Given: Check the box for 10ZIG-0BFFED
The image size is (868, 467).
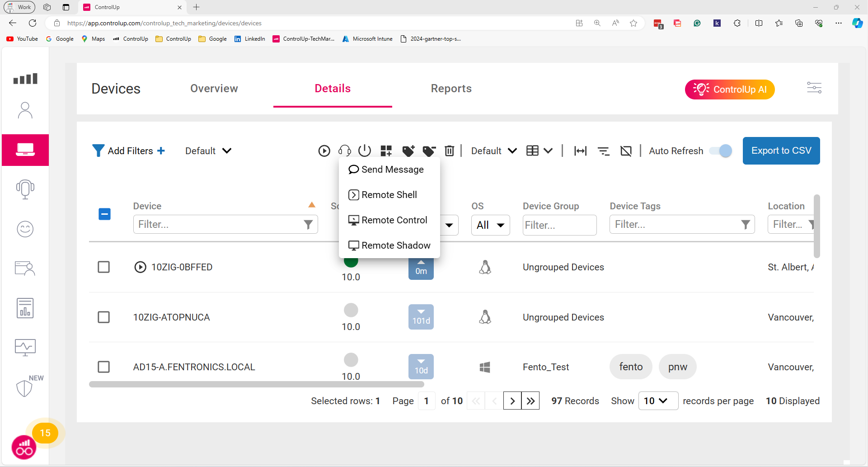Looking at the screenshot, I should pyautogui.click(x=104, y=267).
